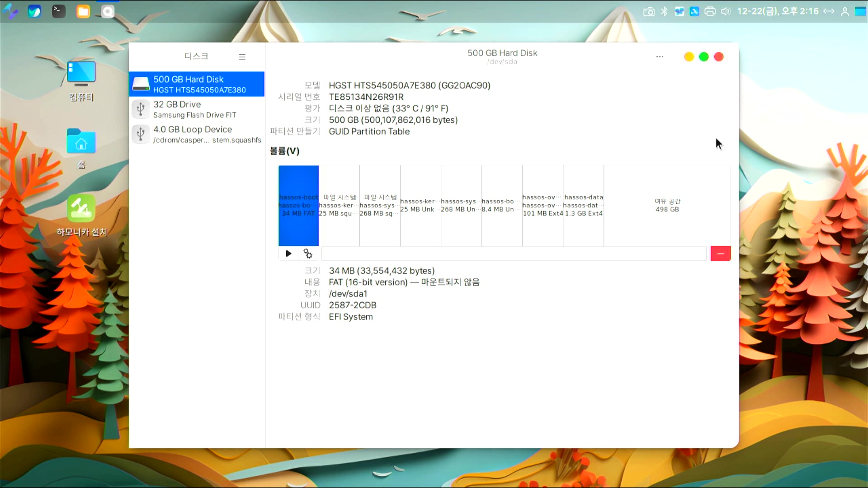Open the Home folder desktop icon
Image resolution: width=868 pixels, height=488 pixels.
(81, 149)
